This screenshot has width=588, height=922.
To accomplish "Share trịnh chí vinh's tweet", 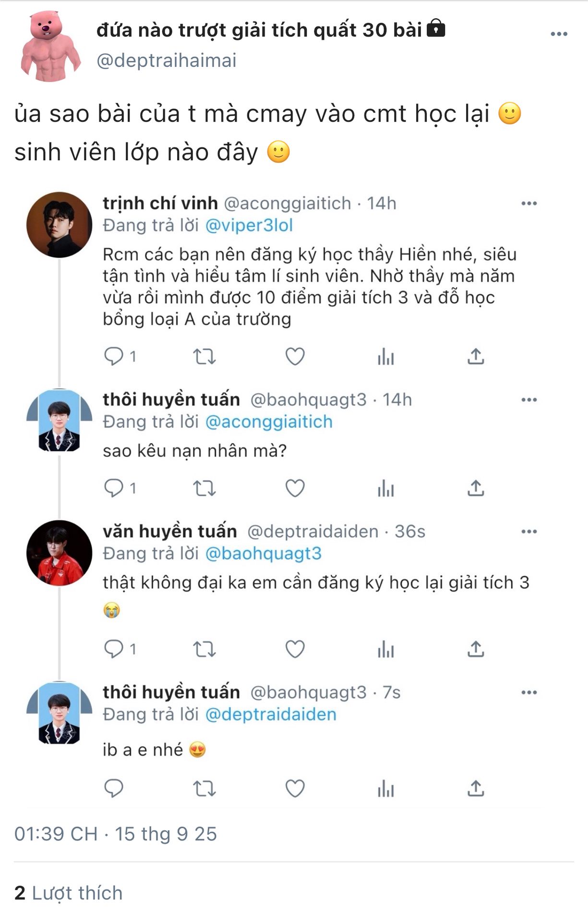I will click(476, 356).
